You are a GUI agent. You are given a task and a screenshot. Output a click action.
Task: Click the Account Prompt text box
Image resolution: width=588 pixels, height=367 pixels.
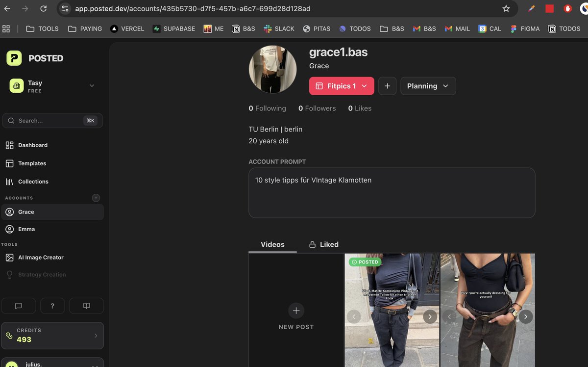point(392,193)
